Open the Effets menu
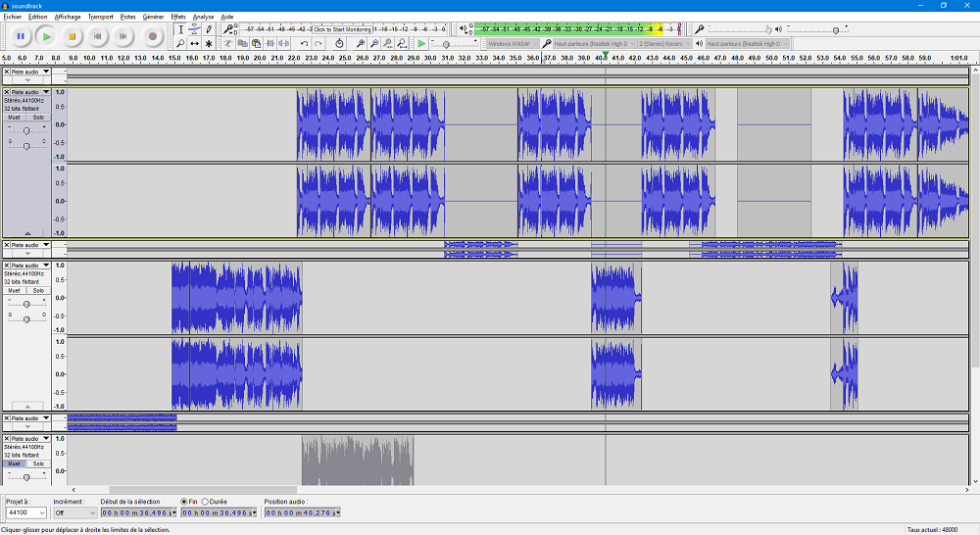Viewport: 980px width, 535px height. pos(178,17)
